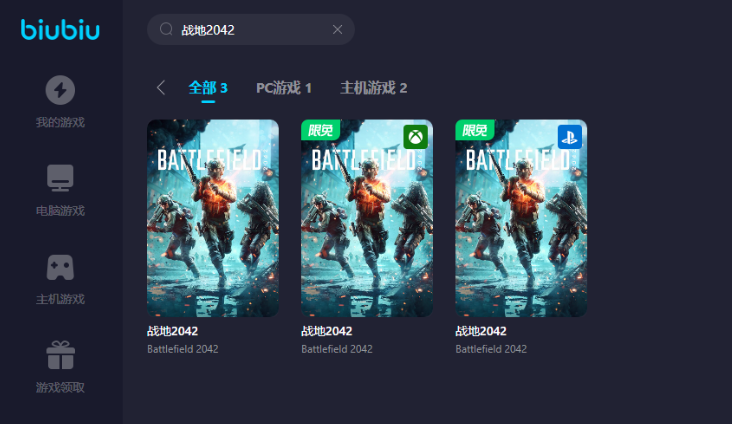Click the Xbox logo on the second card
The width and height of the screenshot is (732, 424).
click(x=415, y=136)
